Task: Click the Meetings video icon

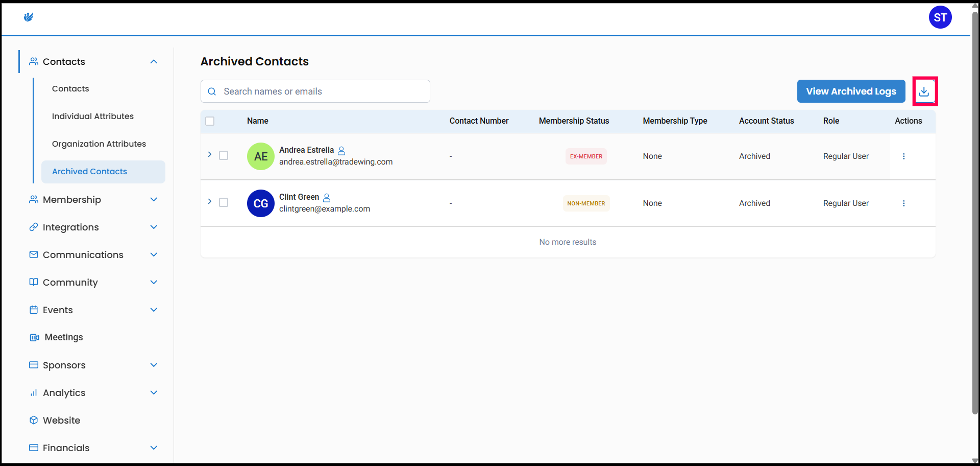Action: tap(34, 337)
